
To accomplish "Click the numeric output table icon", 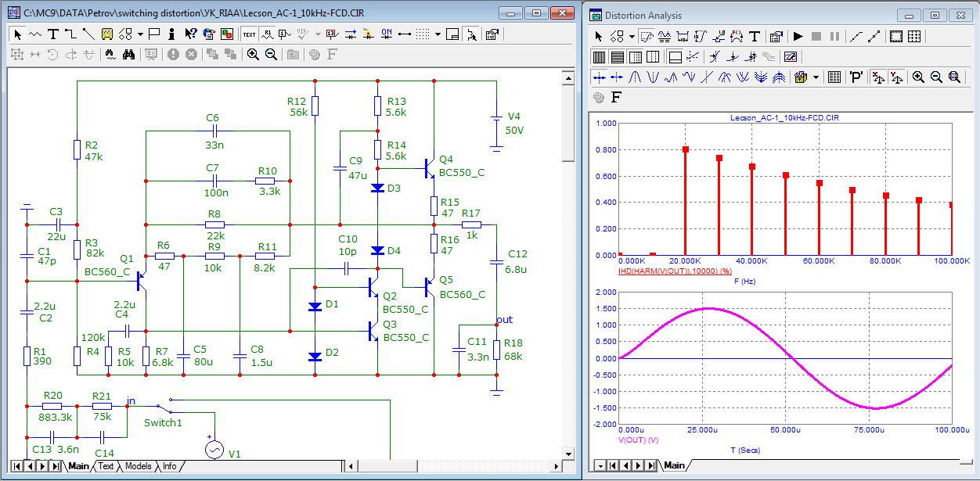I will click(834, 77).
